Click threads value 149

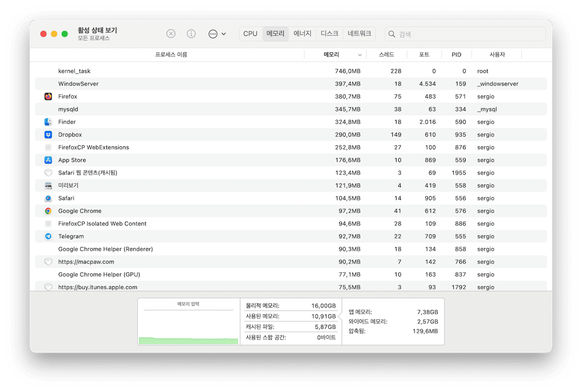(x=396, y=135)
